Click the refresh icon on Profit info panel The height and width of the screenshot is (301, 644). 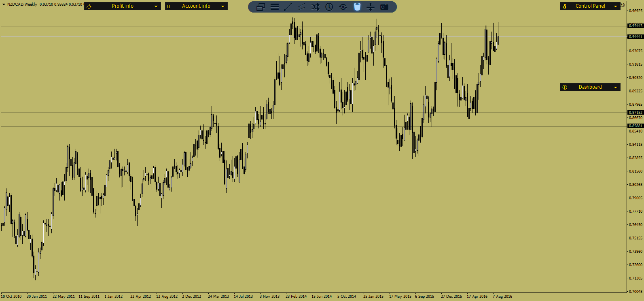pyautogui.click(x=89, y=6)
